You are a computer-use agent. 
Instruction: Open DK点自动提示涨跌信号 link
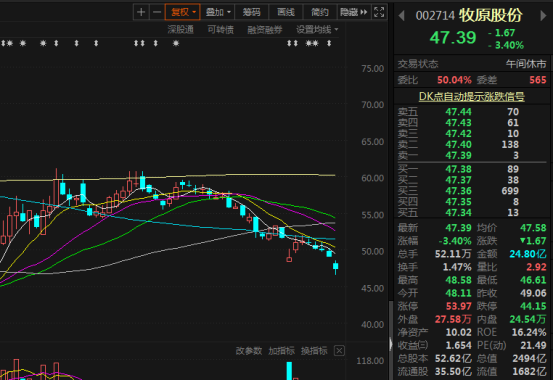472,96
